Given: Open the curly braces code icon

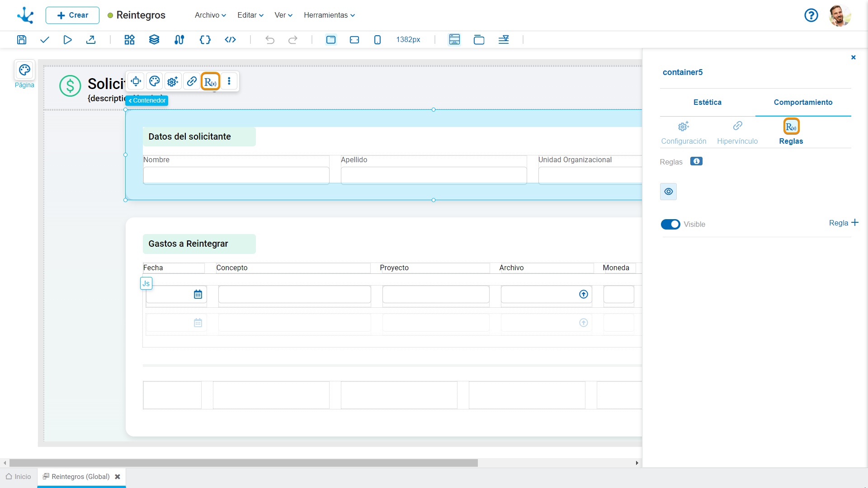Looking at the screenshot, I should [x=205, y=40].
